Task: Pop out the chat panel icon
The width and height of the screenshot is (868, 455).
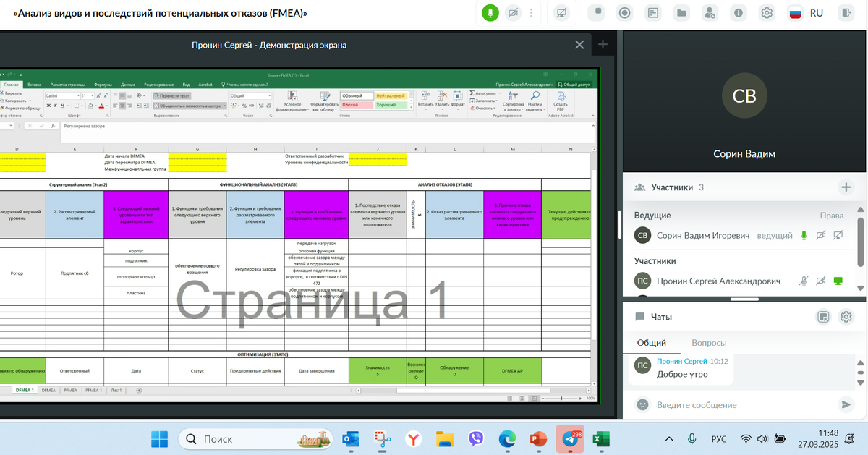Action: pos(823,317)
